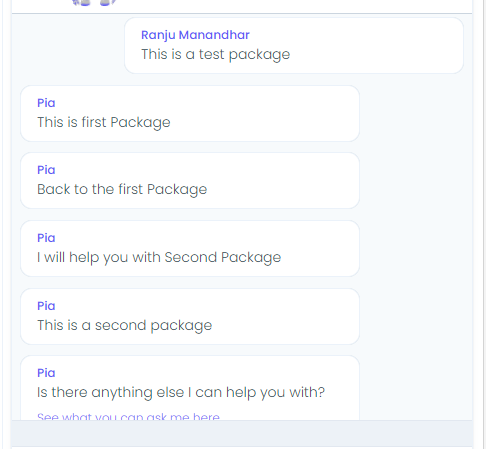486x449 pixels.
Task: Select the 'This is a test package' message
Action: tap(215, 54)
